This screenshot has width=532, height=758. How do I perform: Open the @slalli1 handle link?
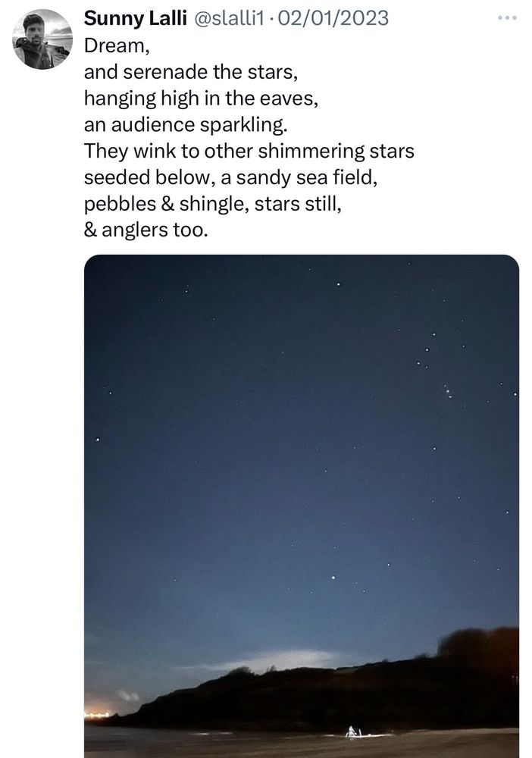[x=229, y=18]
